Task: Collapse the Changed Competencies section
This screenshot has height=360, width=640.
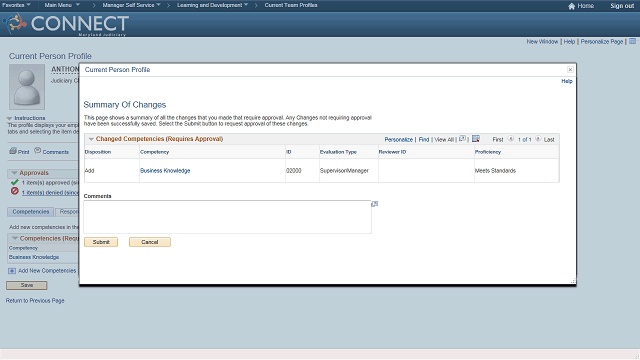Action: (x=91, y=139)
